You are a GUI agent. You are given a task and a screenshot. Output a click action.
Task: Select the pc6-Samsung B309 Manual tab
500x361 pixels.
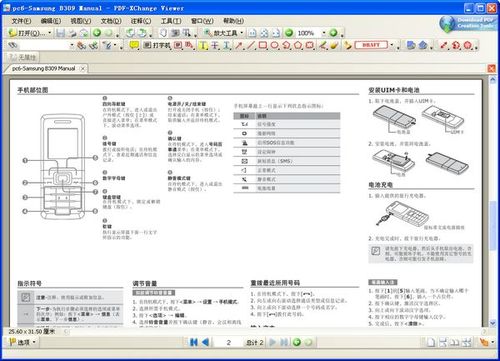(43, 68)
